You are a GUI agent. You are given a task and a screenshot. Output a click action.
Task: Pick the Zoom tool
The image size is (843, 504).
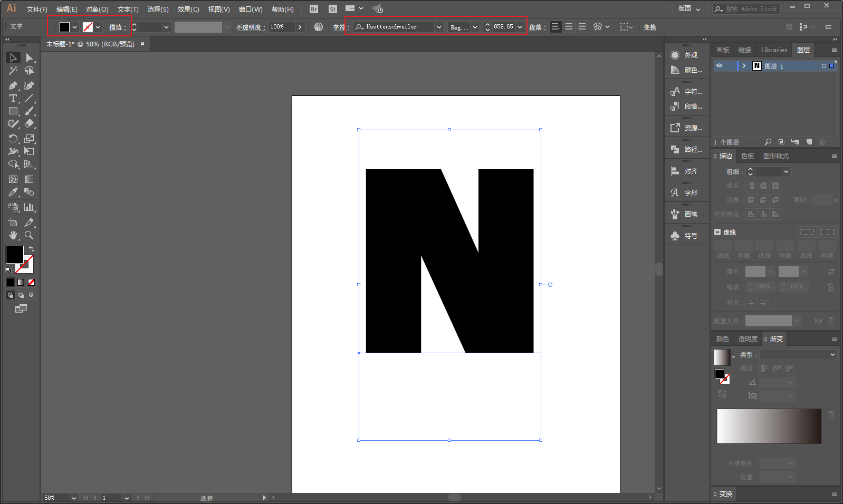tap(30, 235)
